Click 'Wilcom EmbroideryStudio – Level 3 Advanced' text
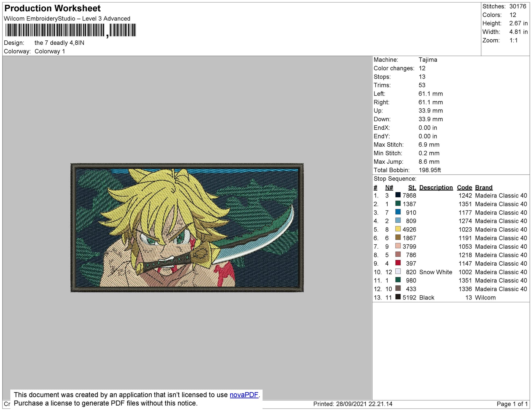Image resolution: width=532 pixels, height=411 pixels. point(67,19)
